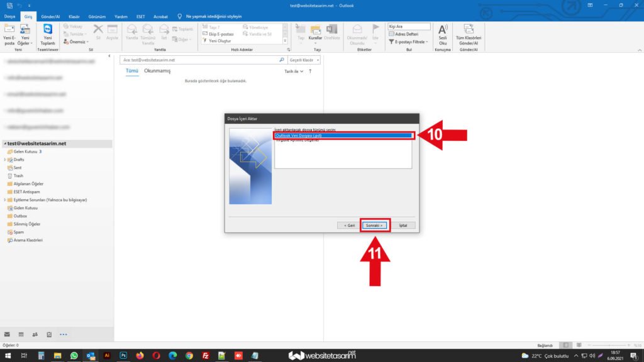Select Outlook Veri Dosyası (.pst) option
This screenshot has height=362, width=644.
343,135
